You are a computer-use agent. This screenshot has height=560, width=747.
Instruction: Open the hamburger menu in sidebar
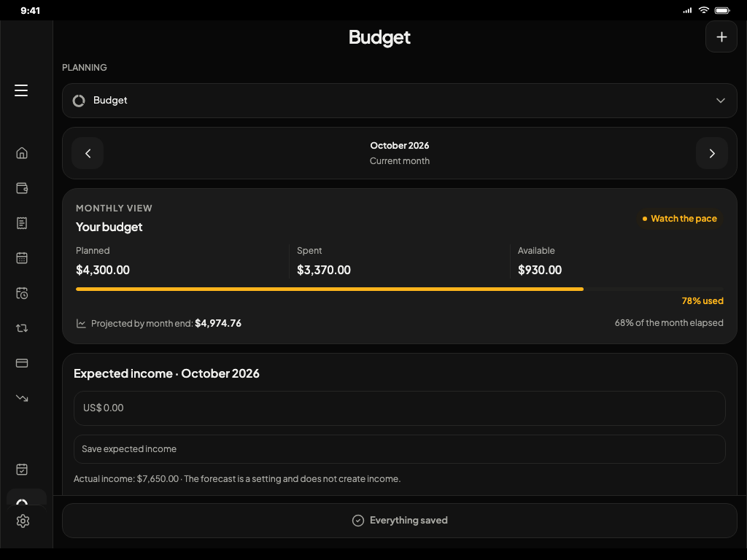pyautogui.click(x=21, y=90)
